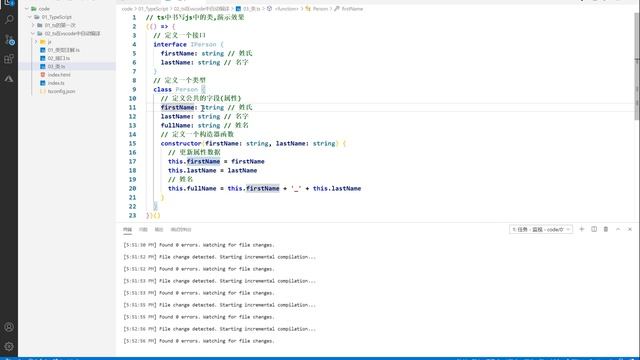Click 'lastName: string' parameter on line 15

pyautogui.click(x=306, y=143)
